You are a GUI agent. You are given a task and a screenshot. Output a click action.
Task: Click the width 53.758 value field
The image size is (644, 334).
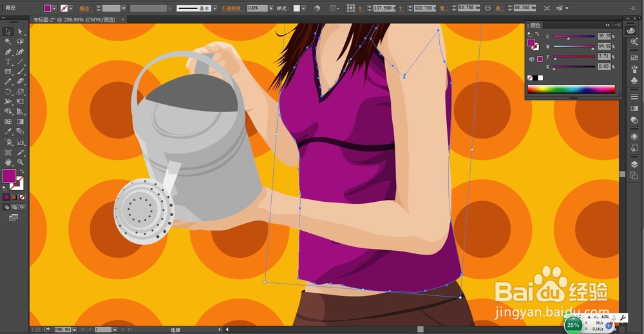469,8
